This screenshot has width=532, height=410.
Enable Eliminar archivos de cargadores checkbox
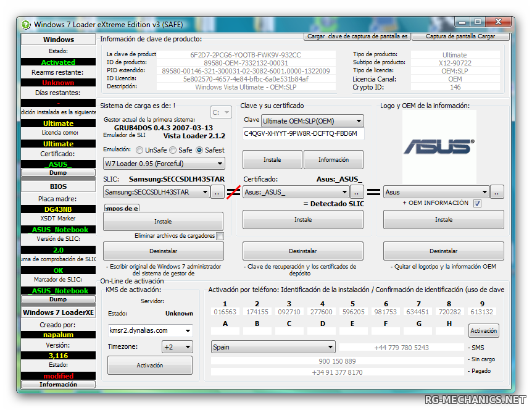[x=220, y=236]
